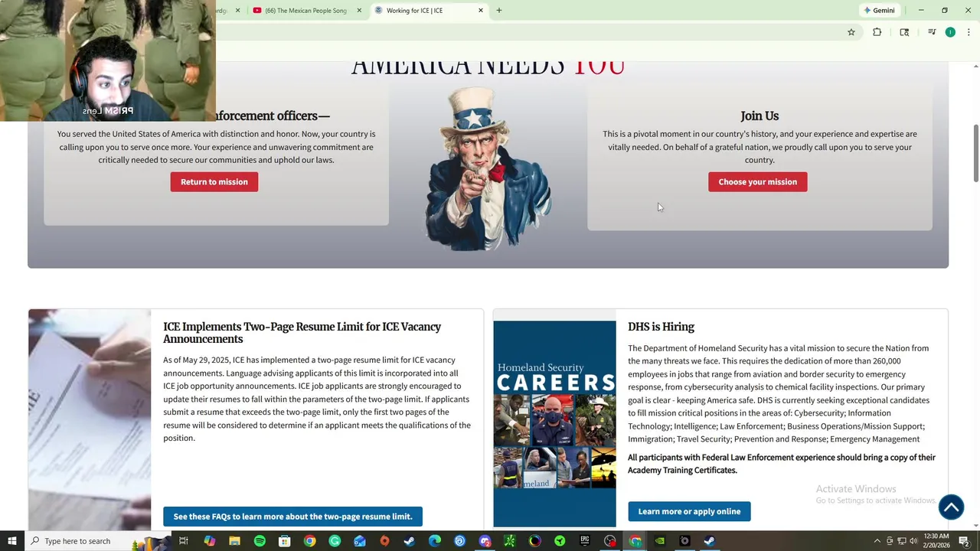Open Copilot from the taskbar
Viewport: 980px width, 551px height.
pyautogui.click(x=209, y=541)
